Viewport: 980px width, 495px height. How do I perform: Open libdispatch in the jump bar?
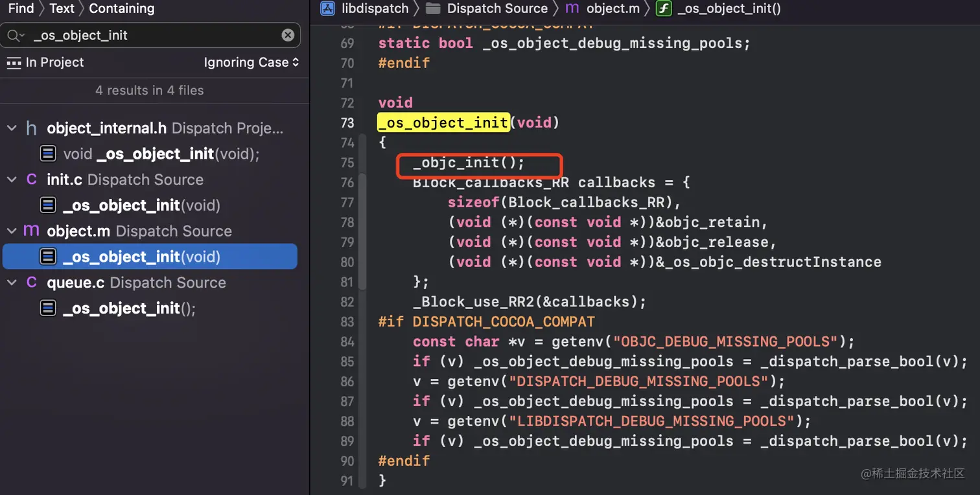374,8
